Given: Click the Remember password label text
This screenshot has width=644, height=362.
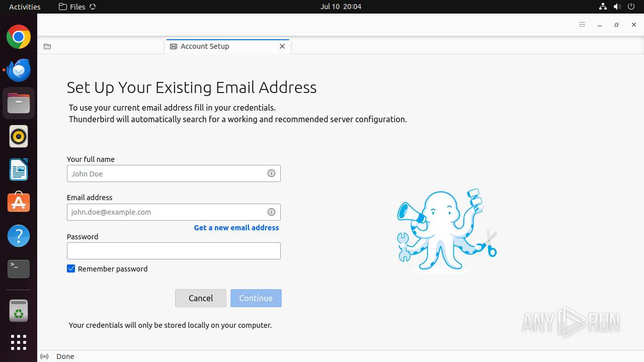Looking at the screenshot, I should (x=113, y=269).
